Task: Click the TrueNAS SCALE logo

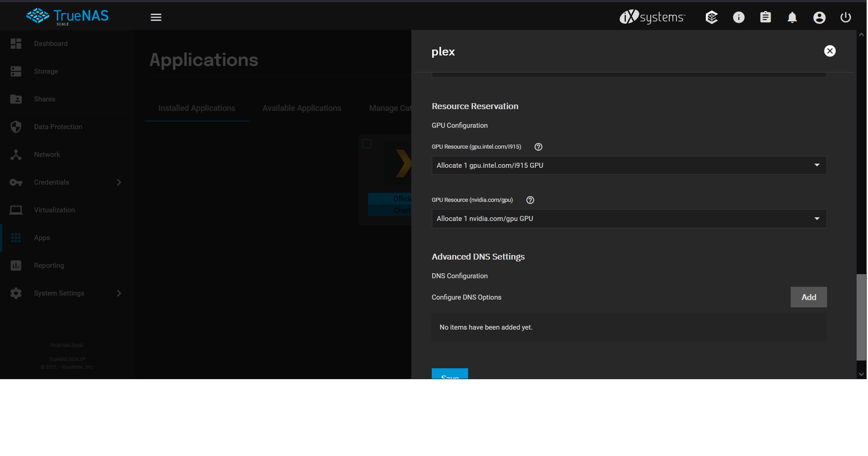Action: click(x=67, y=17)
